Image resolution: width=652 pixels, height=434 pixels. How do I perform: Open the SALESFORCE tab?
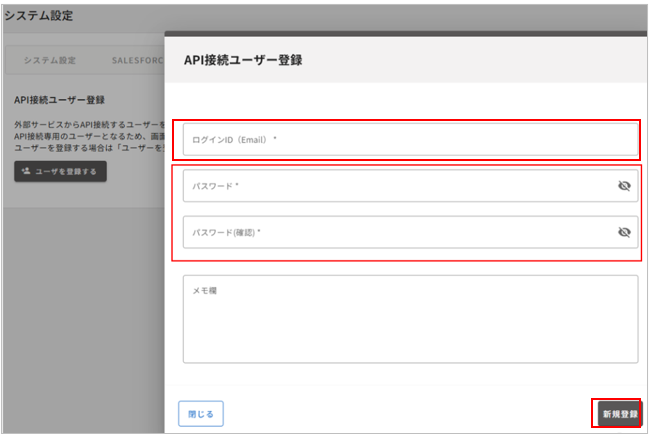click(x=136, y=60)
